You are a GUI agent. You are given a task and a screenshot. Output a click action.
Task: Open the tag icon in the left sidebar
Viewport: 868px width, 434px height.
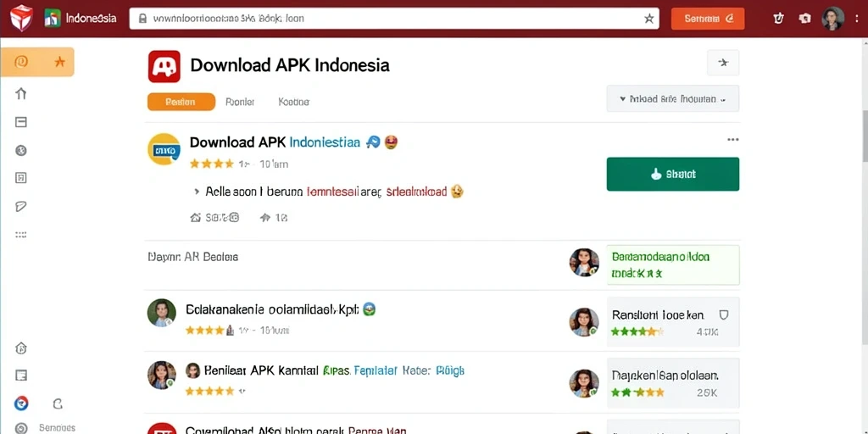[x=21, y=207]
